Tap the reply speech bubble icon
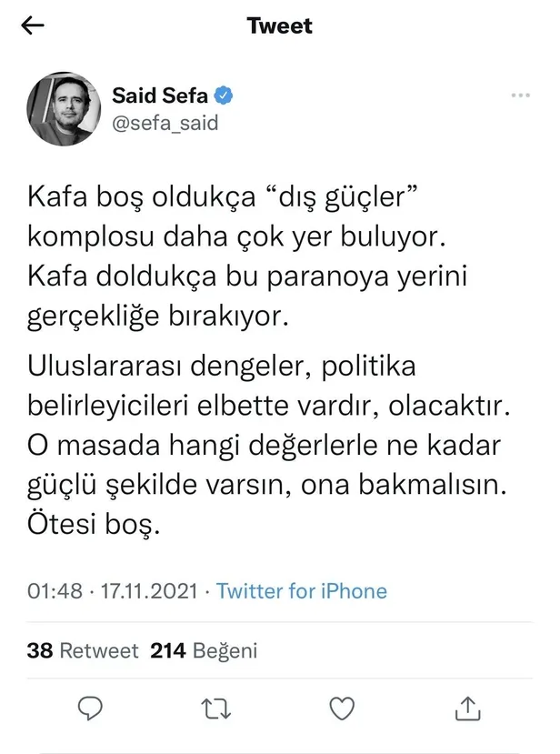 pos(88,707)
